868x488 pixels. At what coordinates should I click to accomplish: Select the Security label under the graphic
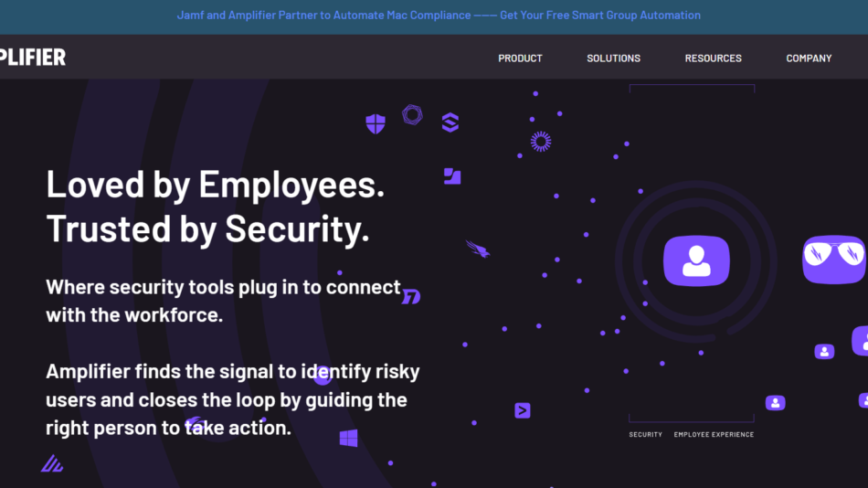coord(645,435)
